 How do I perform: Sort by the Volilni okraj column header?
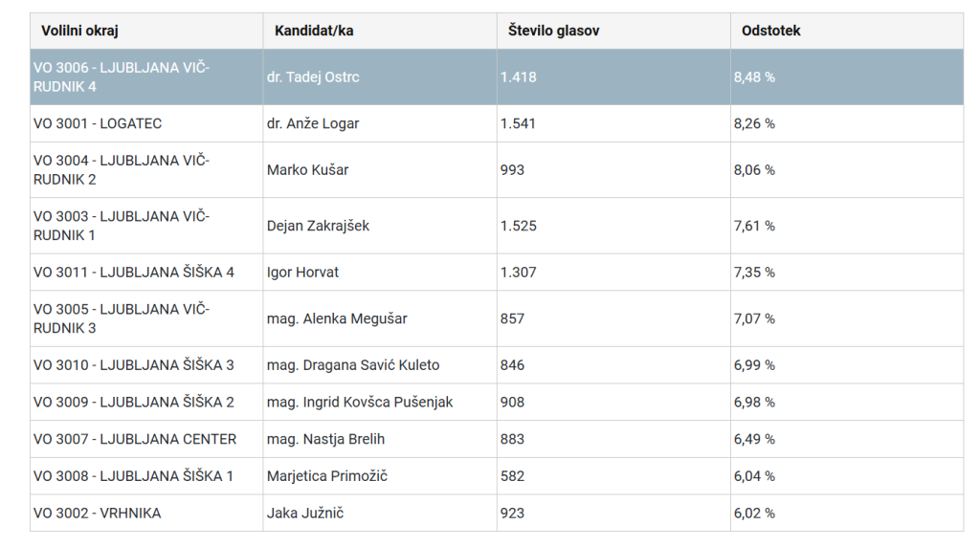(79, 31)
